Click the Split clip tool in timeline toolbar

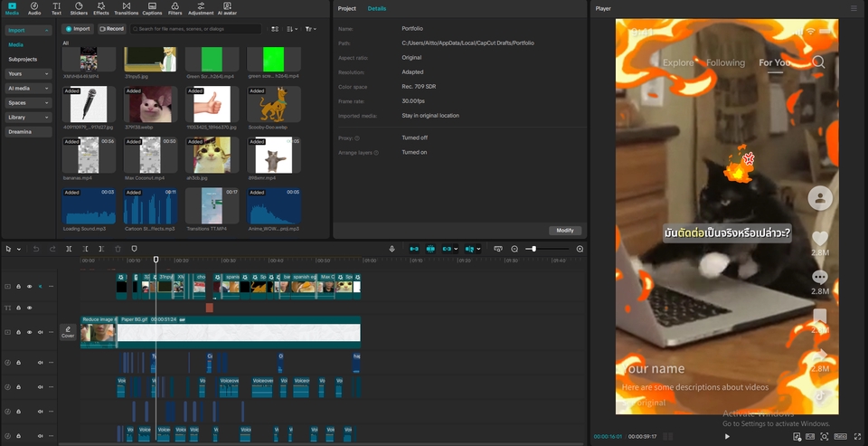click(69, 249)
